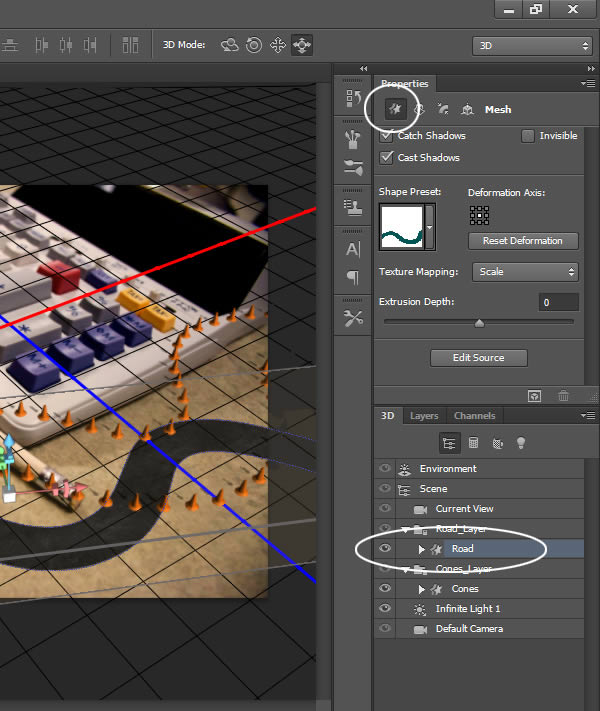
Task: Click the Shape Preset thumbnail
Action: pos(402,227)
